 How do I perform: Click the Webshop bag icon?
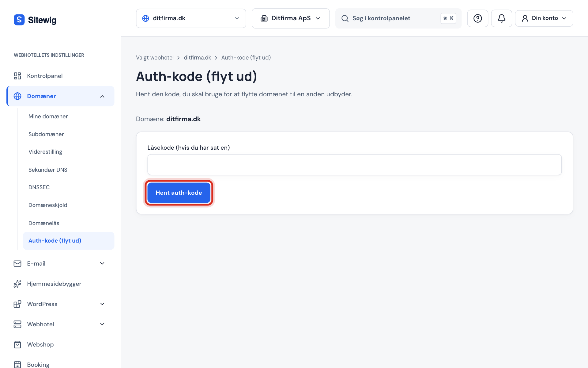[x=17, y=344]
